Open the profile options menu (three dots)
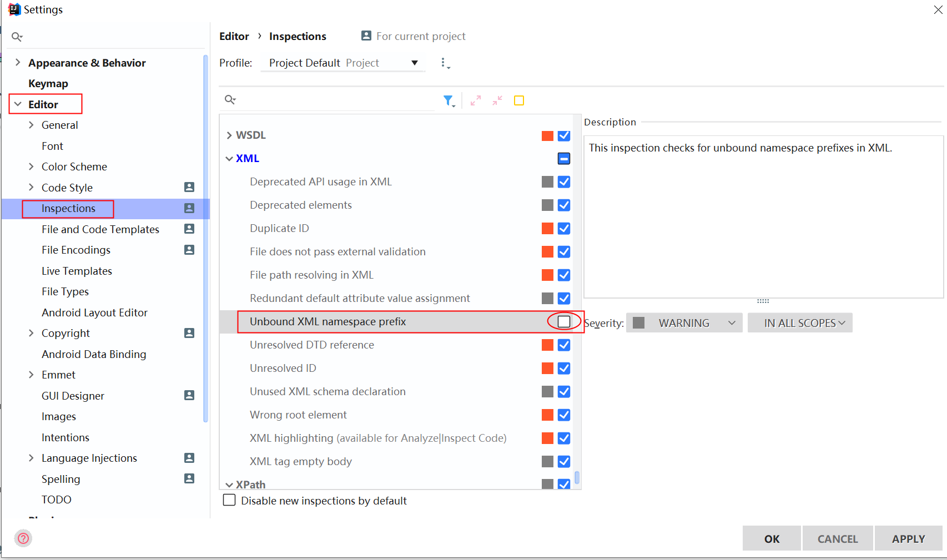The height and width of the screenshot is (560, 947). (x=444, y=63)
